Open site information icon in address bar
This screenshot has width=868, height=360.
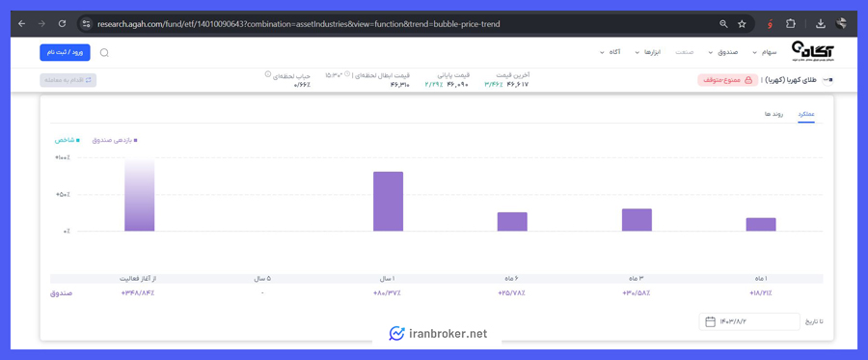[86, 24]
